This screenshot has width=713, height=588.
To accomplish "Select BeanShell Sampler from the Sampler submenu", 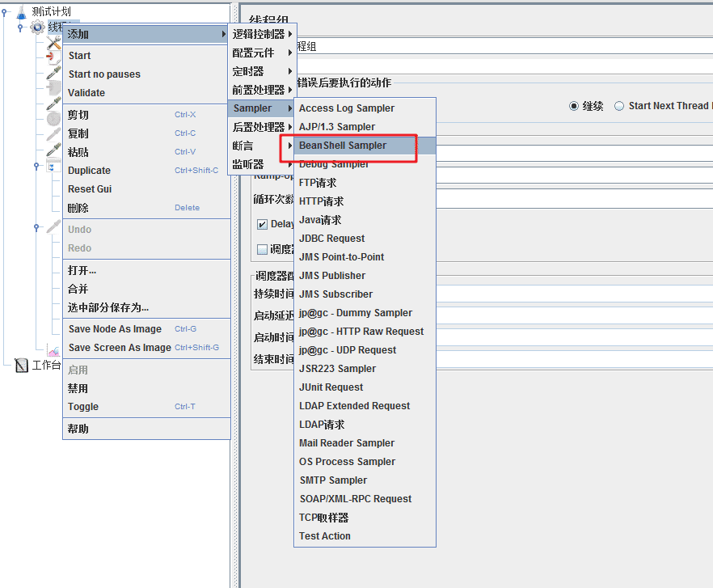I will pos(348,146).
